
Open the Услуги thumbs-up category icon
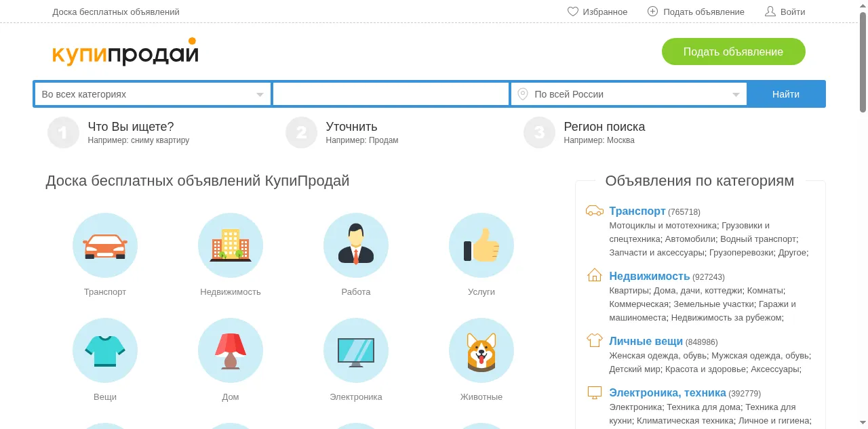pyautogui.click(x=481, y=245)
